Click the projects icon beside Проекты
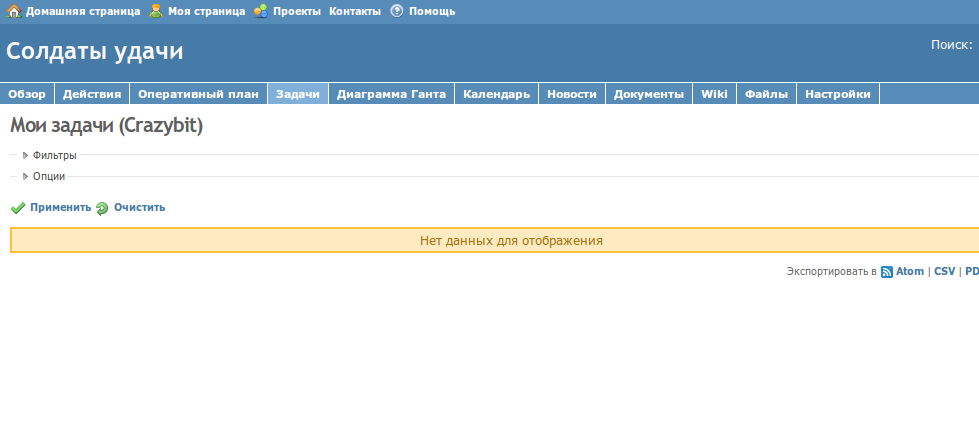The width and height of the screenshot is (979, 425). 261,11
